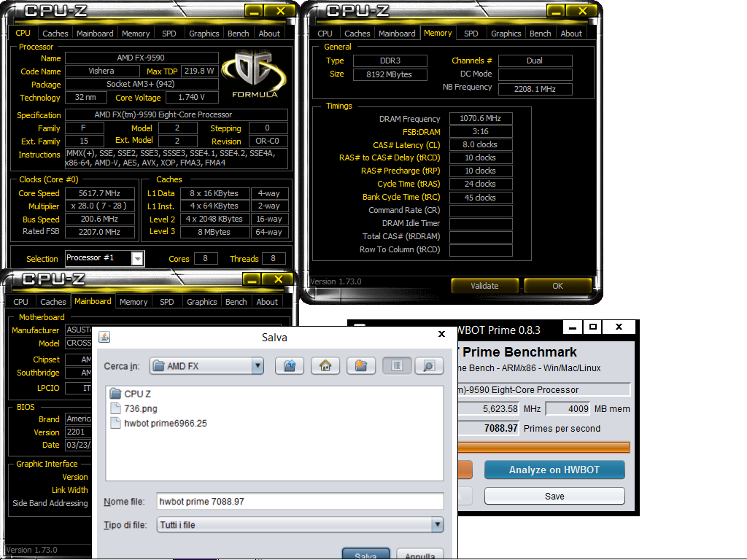Click the Home folder icon in Salva dialog
The image size is (747, 560).
325,366
